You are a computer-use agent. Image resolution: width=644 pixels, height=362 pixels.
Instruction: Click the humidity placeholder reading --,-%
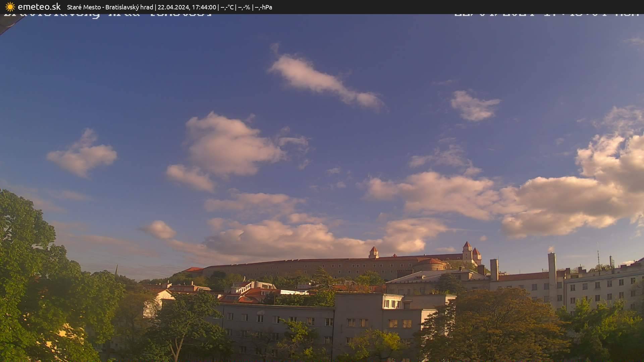click(244, 7)
